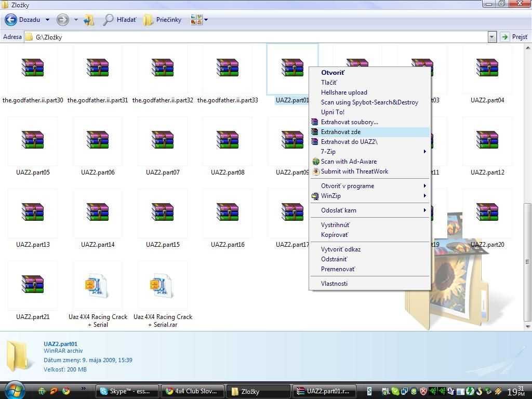Switch to UAZ2.part01.r... taskbar button
The width and height of the screenshot is (532, 399).
[x=325, y=391]
